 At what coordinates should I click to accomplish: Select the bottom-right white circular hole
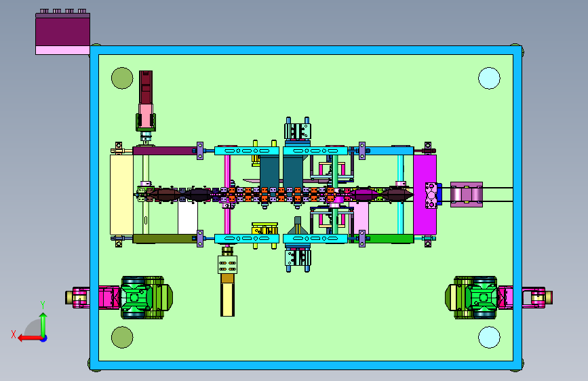489,337
